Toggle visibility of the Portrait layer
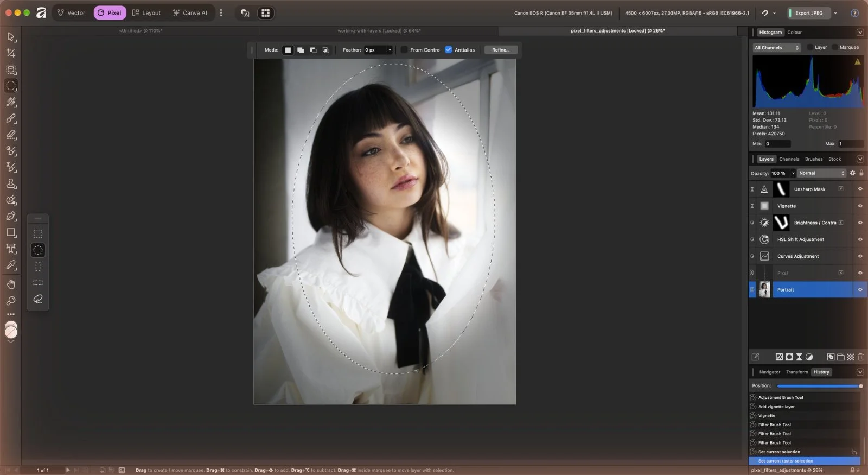Viewport: 868px width, 475px height. [x=860, y=290]
